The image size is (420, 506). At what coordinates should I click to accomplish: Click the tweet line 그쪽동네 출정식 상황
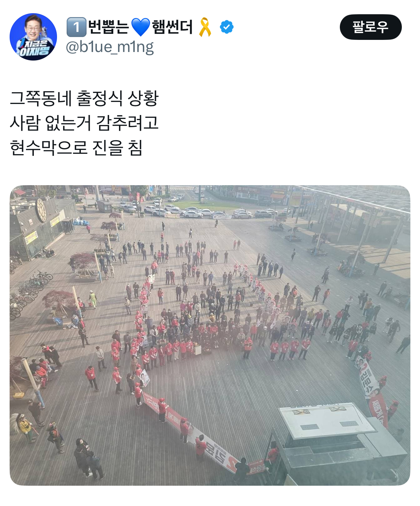pos(84,98)
